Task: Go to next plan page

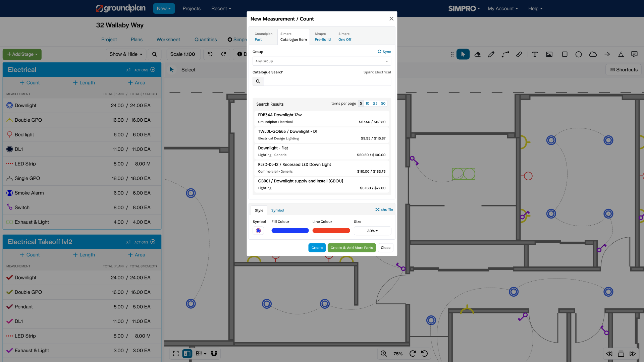Action: coord(633,354)
